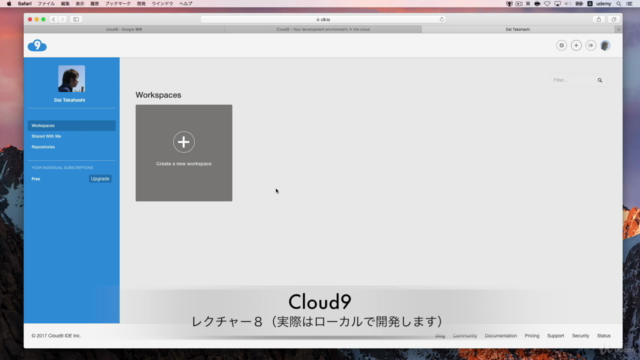Open the Apple menu
The image size is (640, 360).
coord(9,4)
